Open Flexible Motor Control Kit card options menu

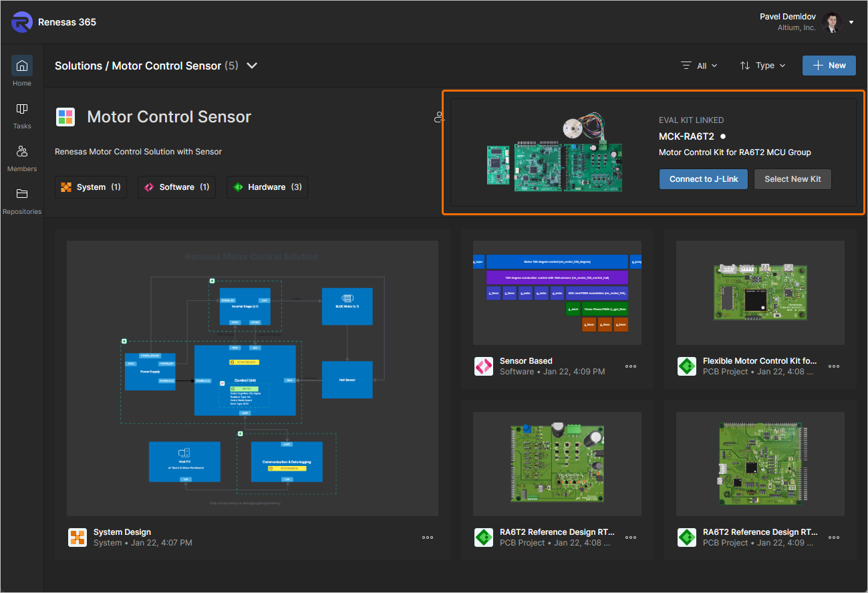tap(834, 366)
